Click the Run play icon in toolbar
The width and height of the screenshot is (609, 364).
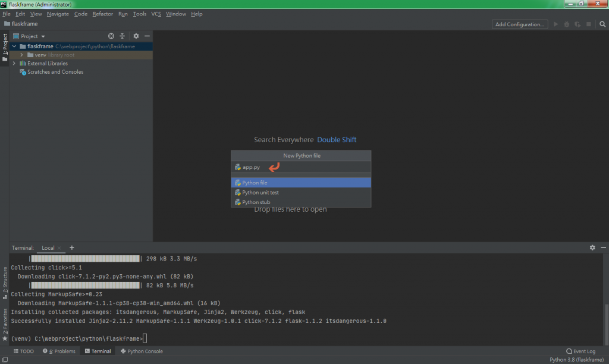pyautogui.click(x=556, y=24)
